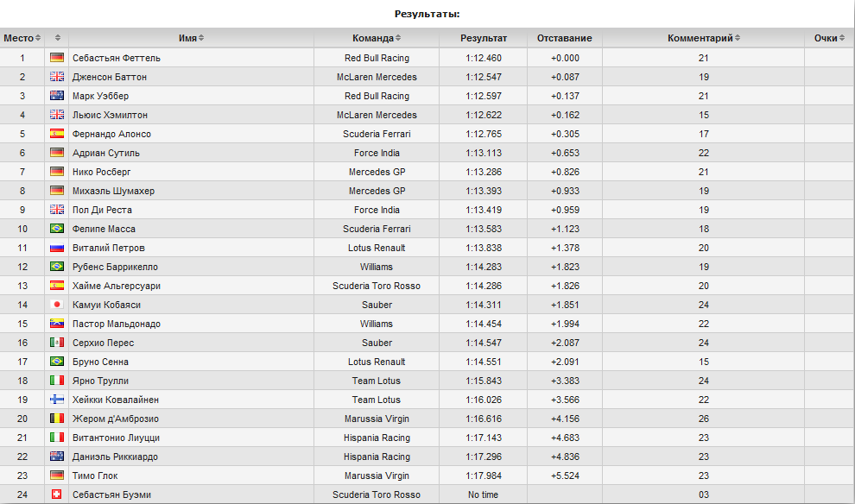Click sort arrows in flag column header

tap(58, 38)
